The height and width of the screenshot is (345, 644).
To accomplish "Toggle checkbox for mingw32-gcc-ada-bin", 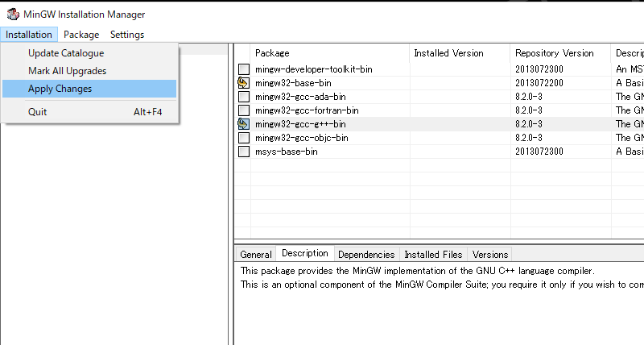I will pos(244,97).
